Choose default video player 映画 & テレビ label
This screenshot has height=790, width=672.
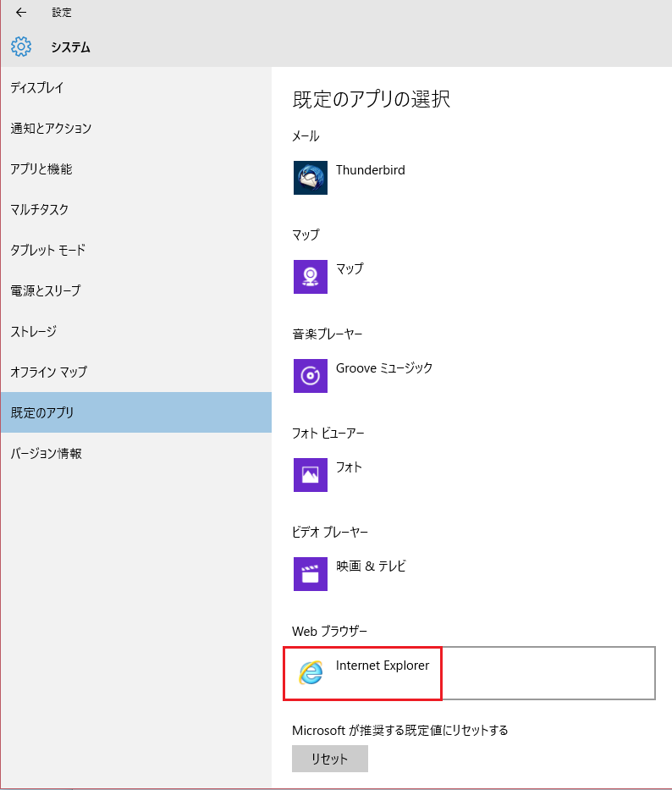371,566
